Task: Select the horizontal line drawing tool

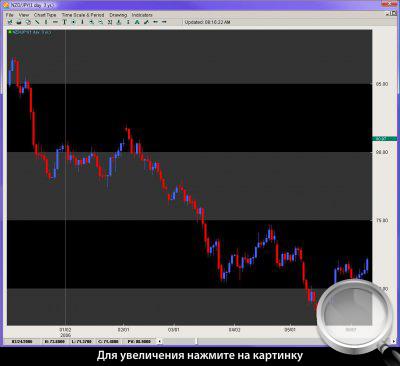Action: [55, 22]
